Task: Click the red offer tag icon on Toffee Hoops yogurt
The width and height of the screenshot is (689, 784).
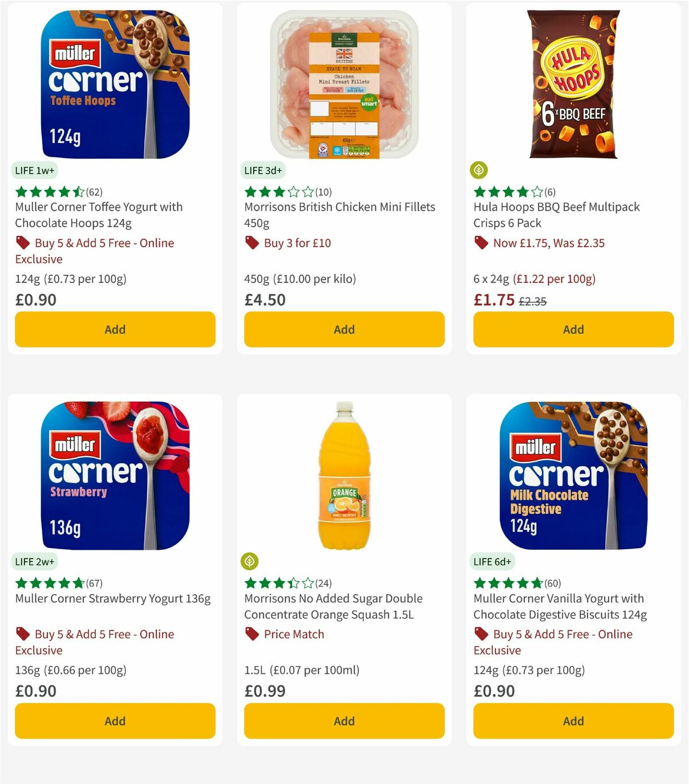Action: pos(22,243)
